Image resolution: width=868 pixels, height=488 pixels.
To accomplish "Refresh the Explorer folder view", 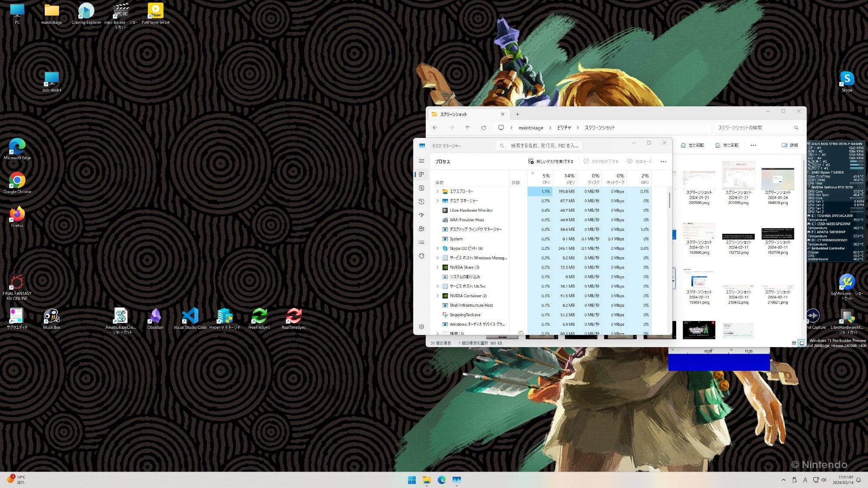I will click(x=483, y=128).
